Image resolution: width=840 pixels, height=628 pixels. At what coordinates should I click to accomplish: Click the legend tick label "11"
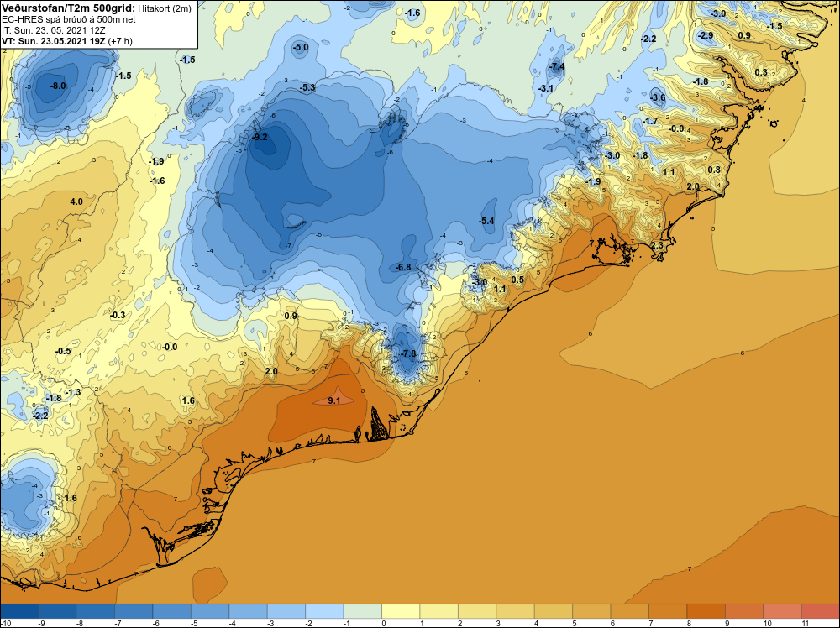806,623
